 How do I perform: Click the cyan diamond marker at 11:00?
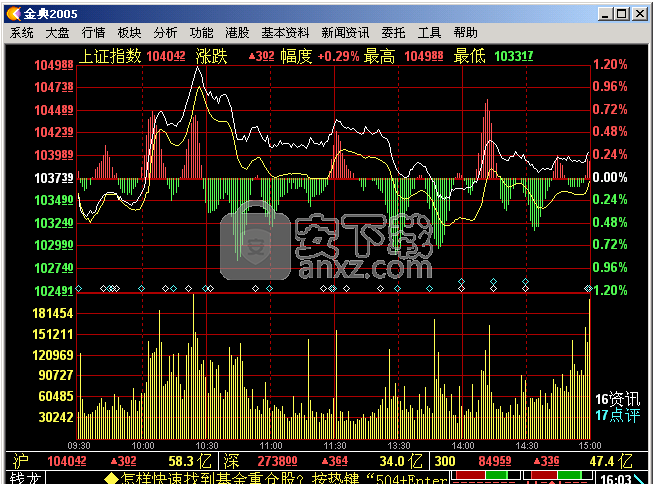pos(269,289)
